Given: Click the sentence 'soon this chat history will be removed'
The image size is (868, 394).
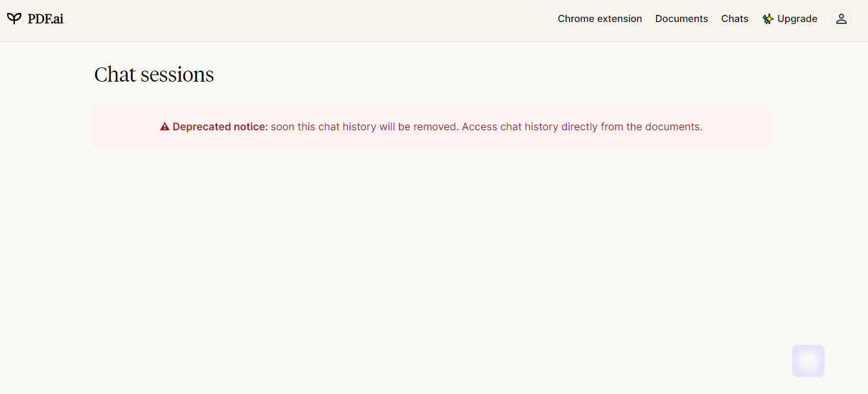Looking at the screenshot, I should tap(365, 127).
